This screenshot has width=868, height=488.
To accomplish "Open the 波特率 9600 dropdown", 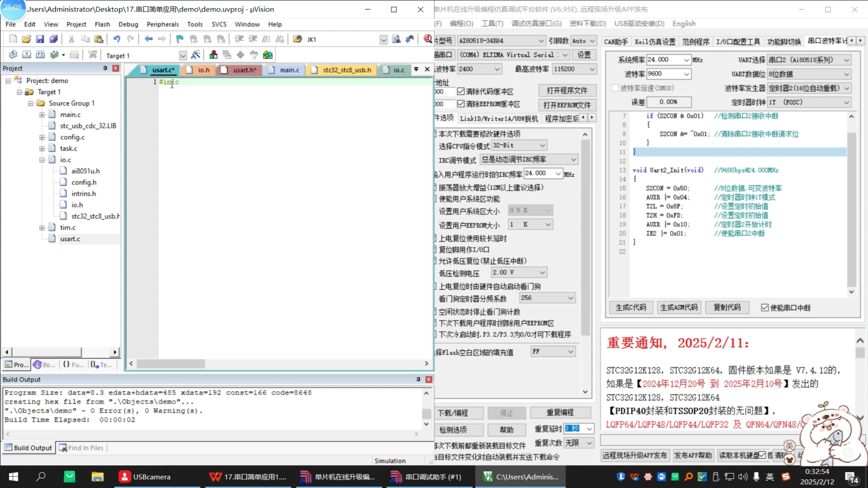I will click(x=686, y=74).
